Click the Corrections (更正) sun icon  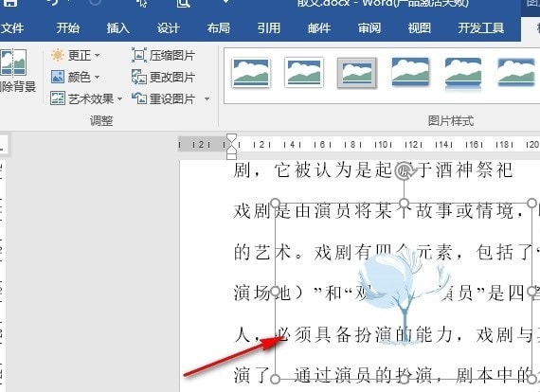pos(58,55)
